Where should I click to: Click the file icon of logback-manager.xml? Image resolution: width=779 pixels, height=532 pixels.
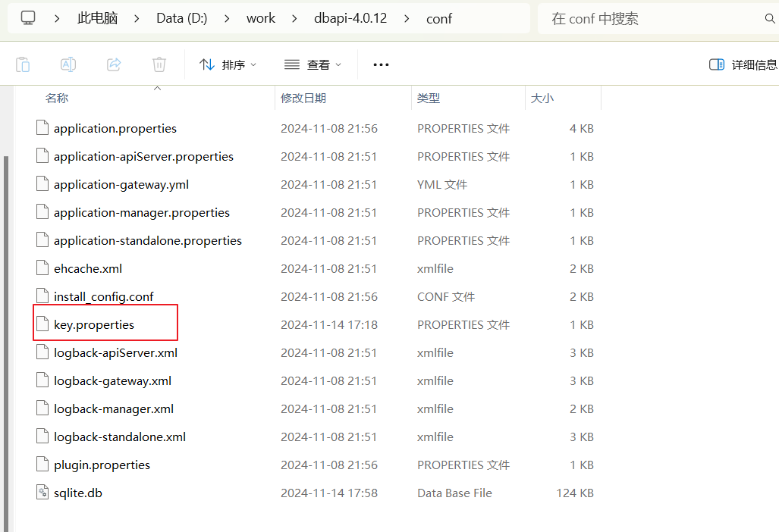click(x=42, y=408)
